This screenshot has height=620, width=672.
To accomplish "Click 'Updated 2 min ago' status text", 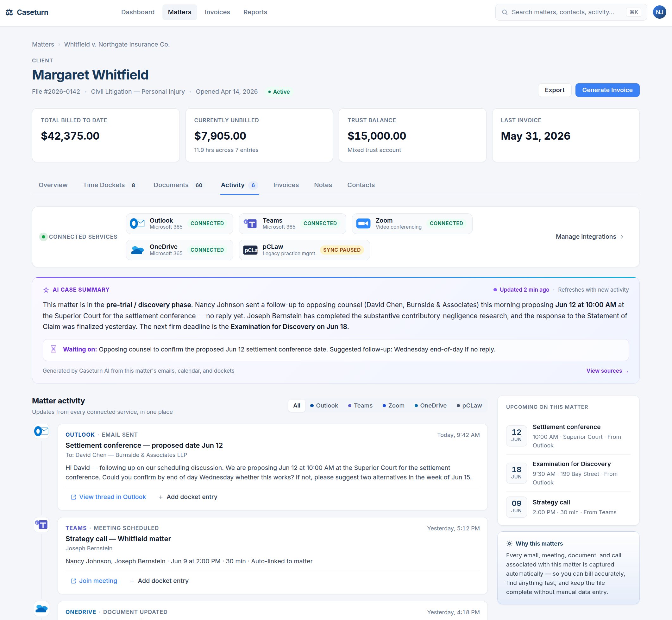I will (524, 290).
